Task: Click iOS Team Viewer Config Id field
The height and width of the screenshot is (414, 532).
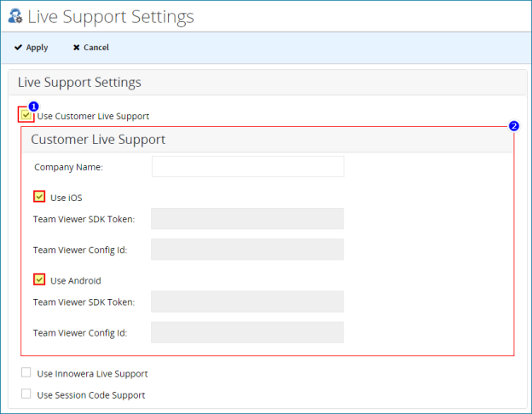Action: click(x=247, y=250)
